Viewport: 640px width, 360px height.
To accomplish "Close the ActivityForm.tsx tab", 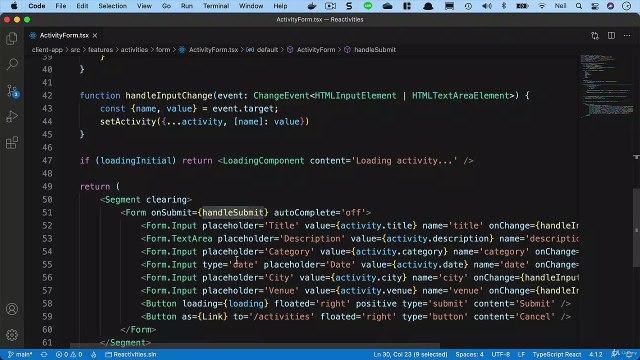I will 95,36.
